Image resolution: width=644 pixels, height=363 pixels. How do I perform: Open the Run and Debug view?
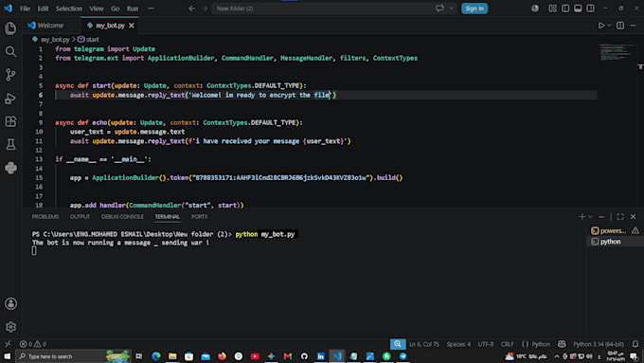click(10, 99)
